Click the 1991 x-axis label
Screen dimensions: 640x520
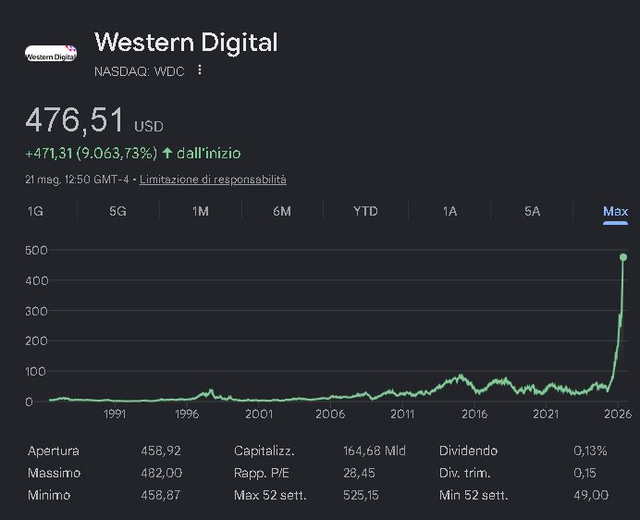coord(115,414)
